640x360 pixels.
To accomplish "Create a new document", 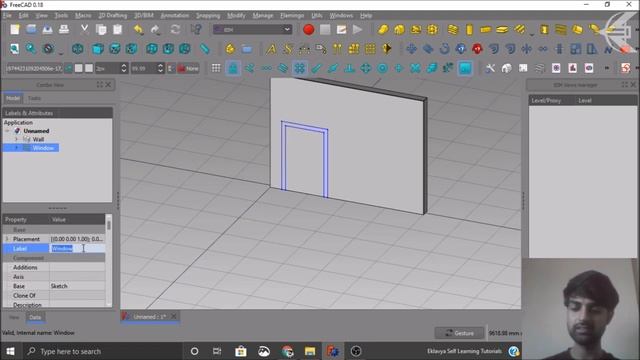I will (x=15, y=29).
